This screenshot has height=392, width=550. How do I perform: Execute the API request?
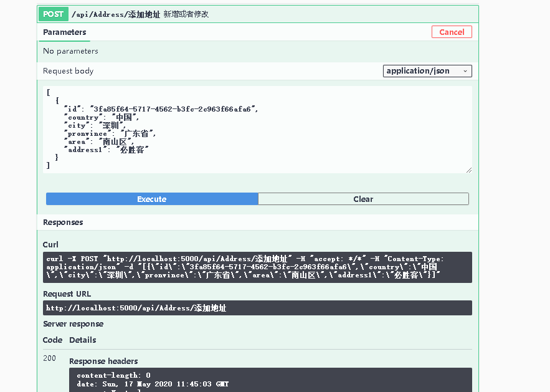click(152, 199)
